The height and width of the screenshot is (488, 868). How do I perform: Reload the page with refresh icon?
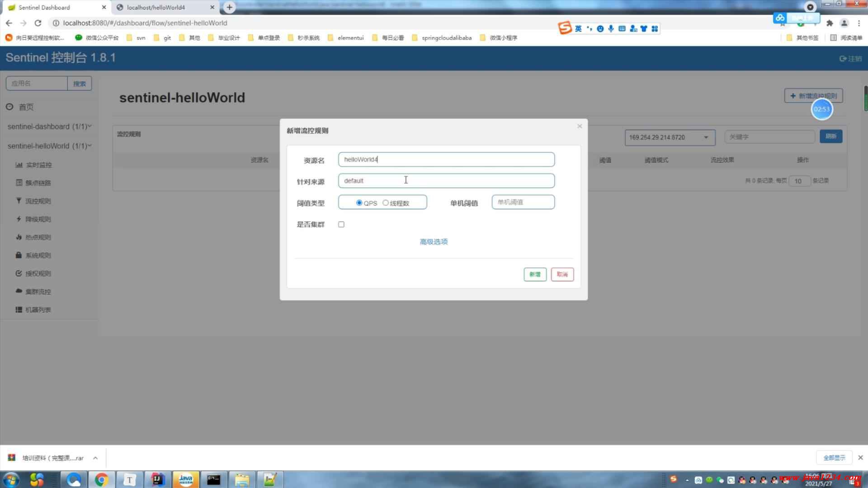(38, 23)
